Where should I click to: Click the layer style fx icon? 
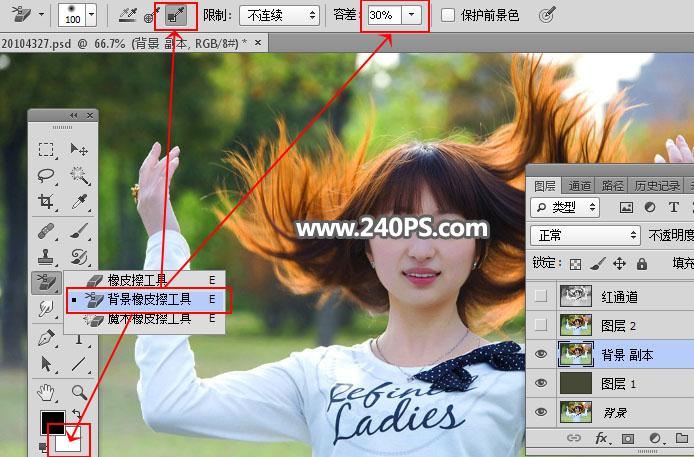(602, 438)
